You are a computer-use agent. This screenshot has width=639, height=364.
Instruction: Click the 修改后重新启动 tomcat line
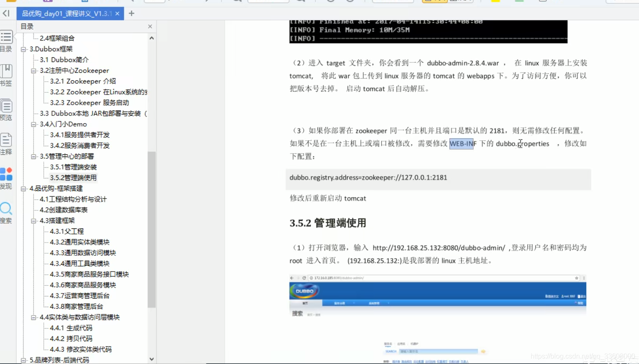pyautogui.click(x=328, y=198)
